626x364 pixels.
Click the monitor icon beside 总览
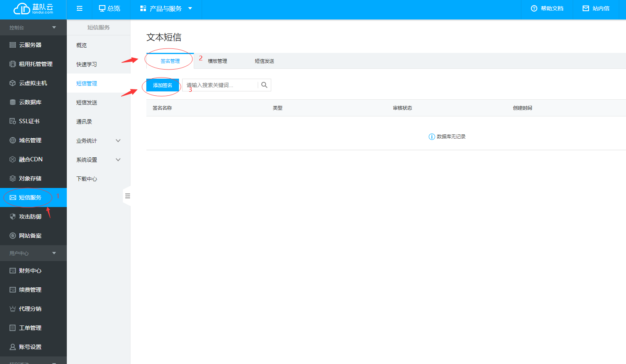click(x=102, y=8)
